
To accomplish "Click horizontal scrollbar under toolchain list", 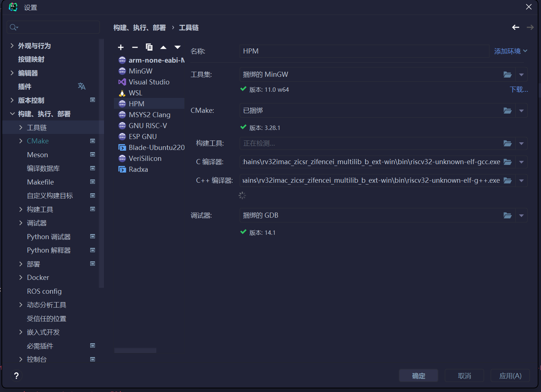I will pyautogui.click(x=135, y=351).
